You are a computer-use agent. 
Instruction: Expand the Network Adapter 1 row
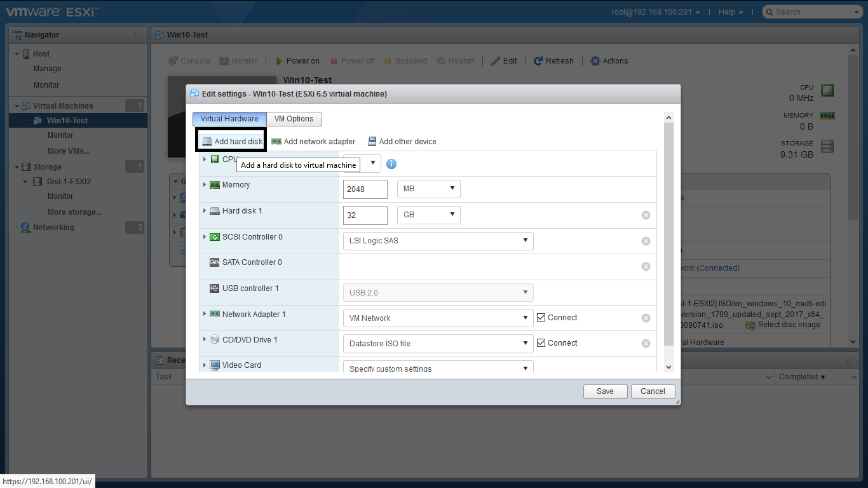point(205,314)
